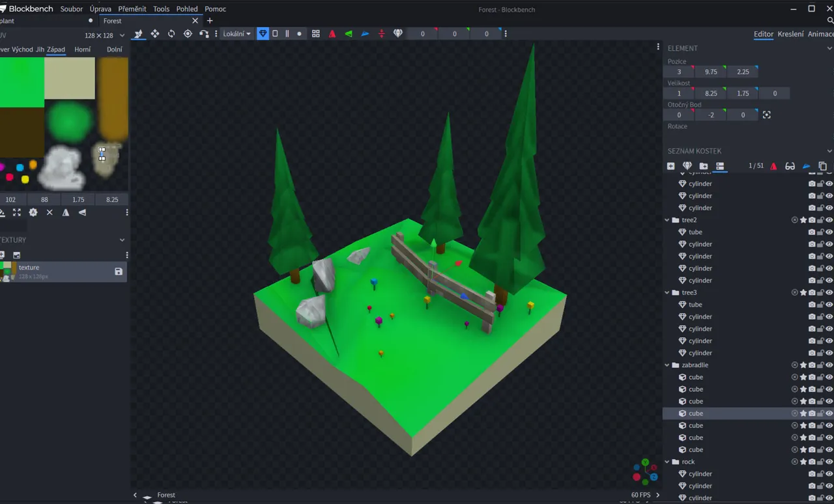834x504 pixels.
Task: Open a new tab with plus button
Action: click(x=210, y=21)
